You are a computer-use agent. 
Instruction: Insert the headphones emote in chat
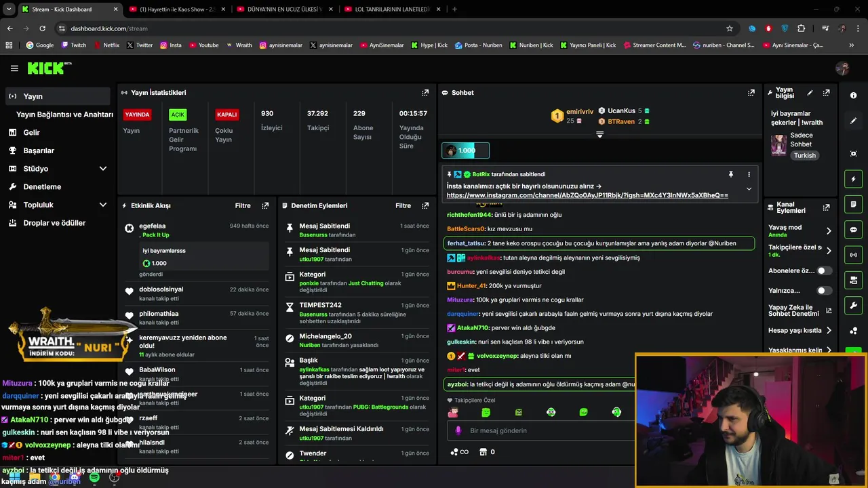click(616, 412)
